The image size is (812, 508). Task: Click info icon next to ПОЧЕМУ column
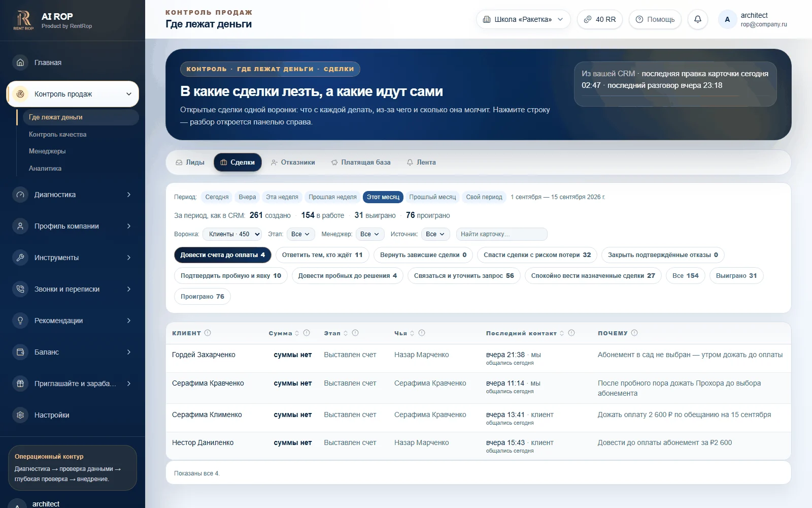coord(634,333)
